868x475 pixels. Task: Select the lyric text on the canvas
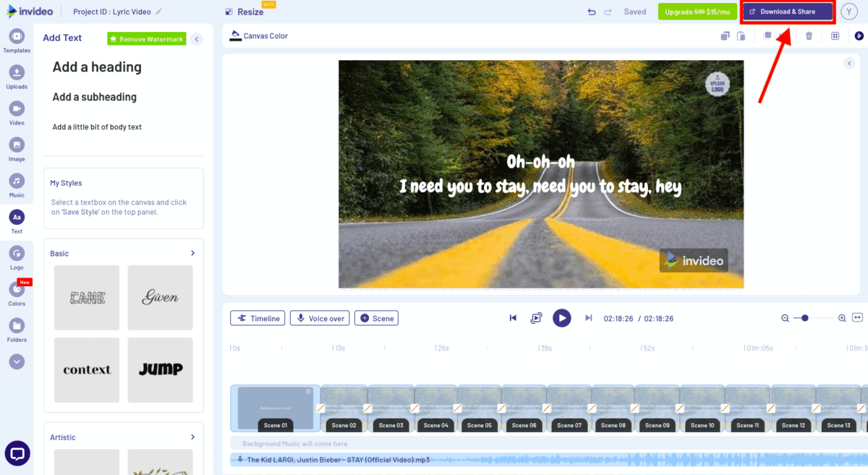(540, 174)
